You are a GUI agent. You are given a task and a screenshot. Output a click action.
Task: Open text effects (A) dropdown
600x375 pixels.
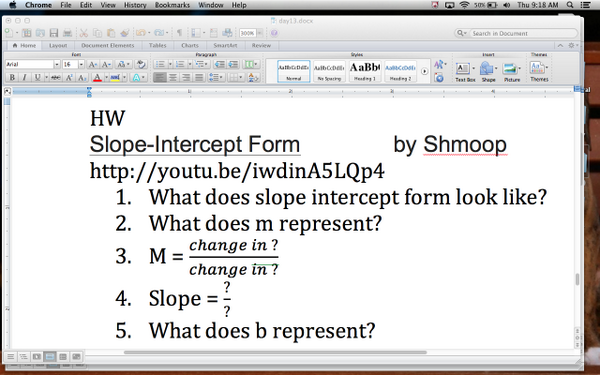coord(139,78)
